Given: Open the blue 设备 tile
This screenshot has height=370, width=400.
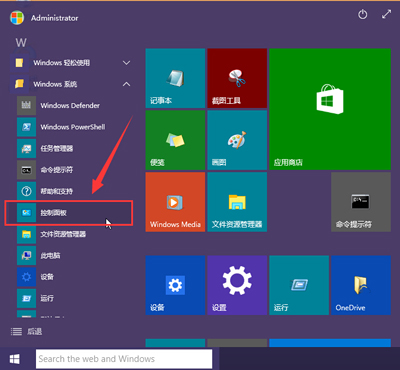Looking at the screenshot, I should pos(175,285).
